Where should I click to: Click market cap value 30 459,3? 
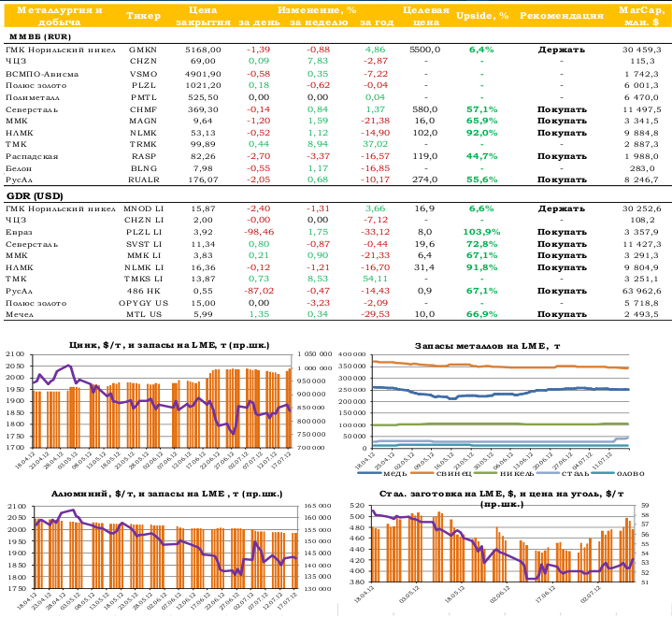(x=641, y=50)
